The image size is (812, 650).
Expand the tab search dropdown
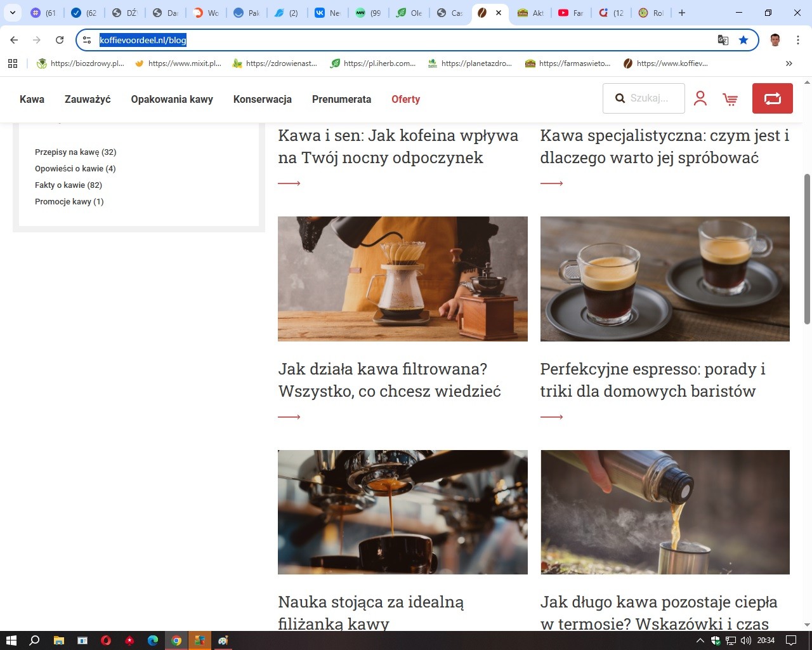pyautogui.click(x=13, y=13)
